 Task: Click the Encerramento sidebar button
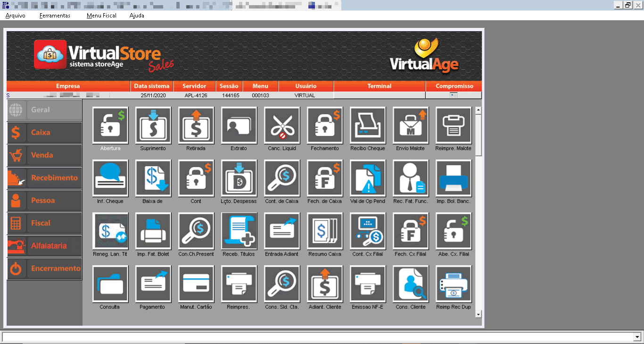pyautogui.click(x=44, y=268)
